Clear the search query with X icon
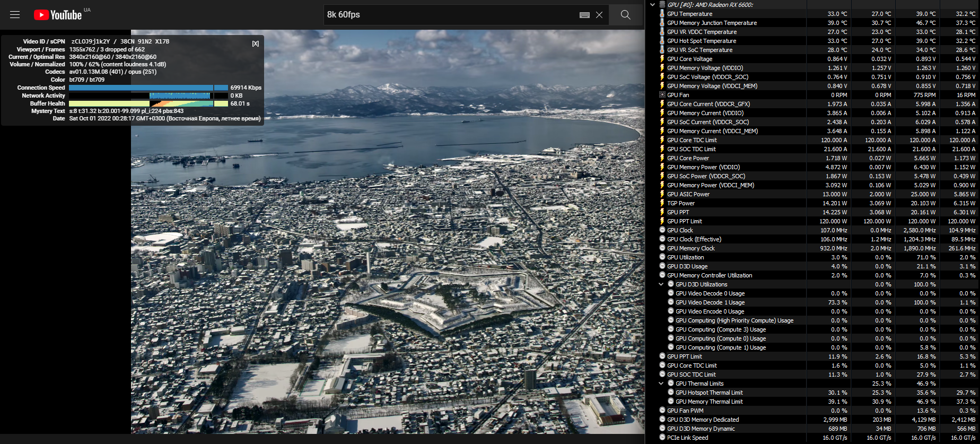The image size is (980, 444). [x=599, y=15]
